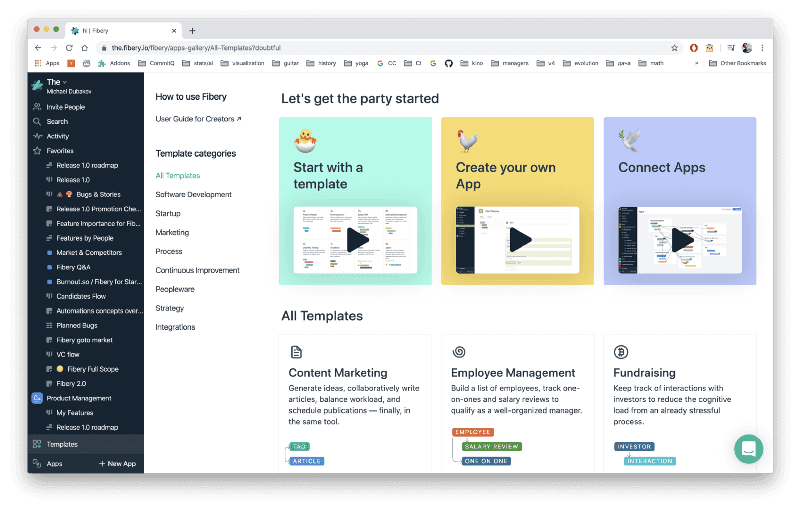Select the Startup category
The width and height of the screenshot is (800, 509).
coord(168,213)
